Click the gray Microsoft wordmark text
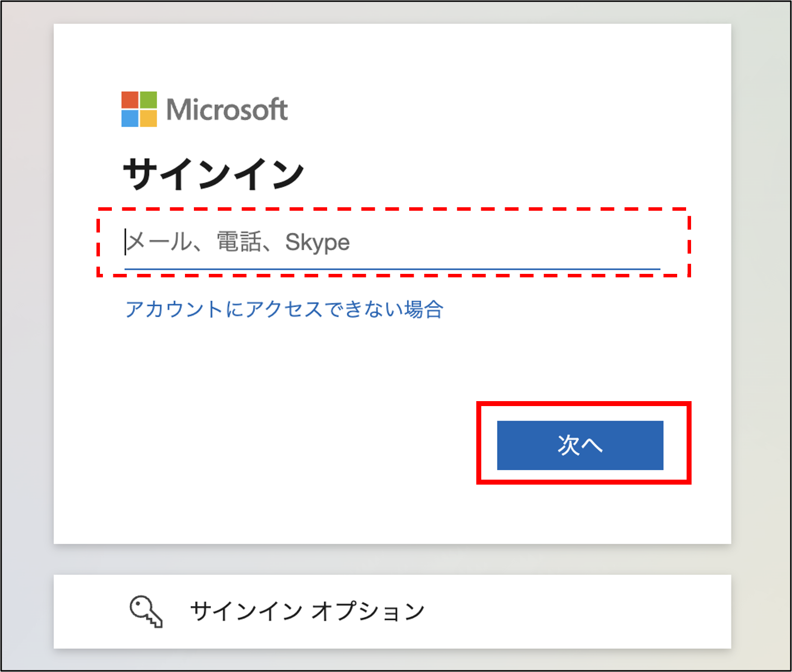The height and width of the screenshot is (672, 792). (227, 110)
